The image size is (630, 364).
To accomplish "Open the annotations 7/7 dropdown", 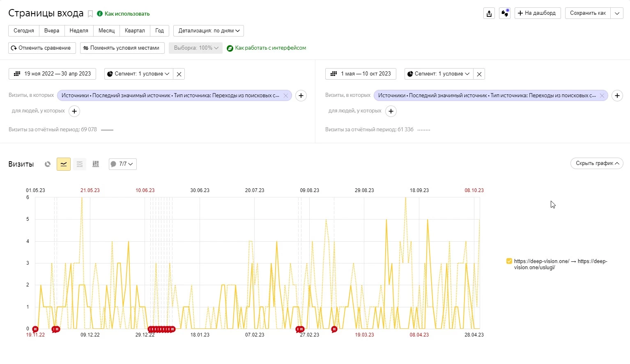I will (122, 164).
